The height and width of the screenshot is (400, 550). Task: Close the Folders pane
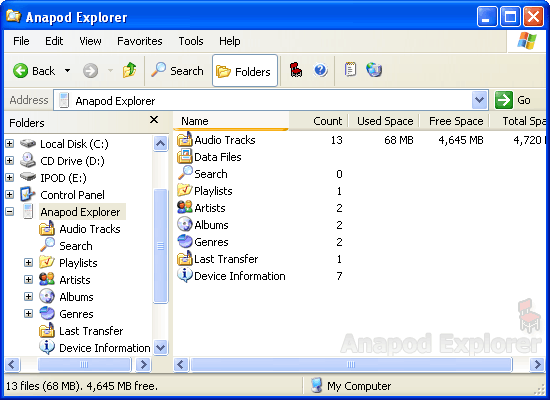(x=154, y=120)
